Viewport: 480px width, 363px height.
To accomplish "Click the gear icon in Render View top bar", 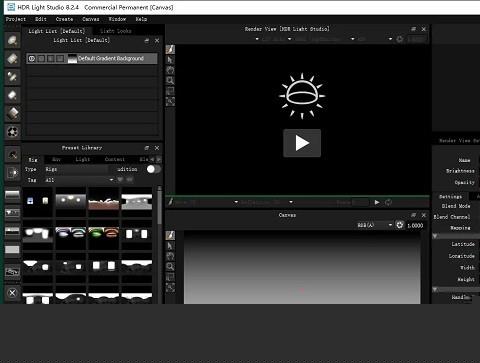I will pos(400,39).
